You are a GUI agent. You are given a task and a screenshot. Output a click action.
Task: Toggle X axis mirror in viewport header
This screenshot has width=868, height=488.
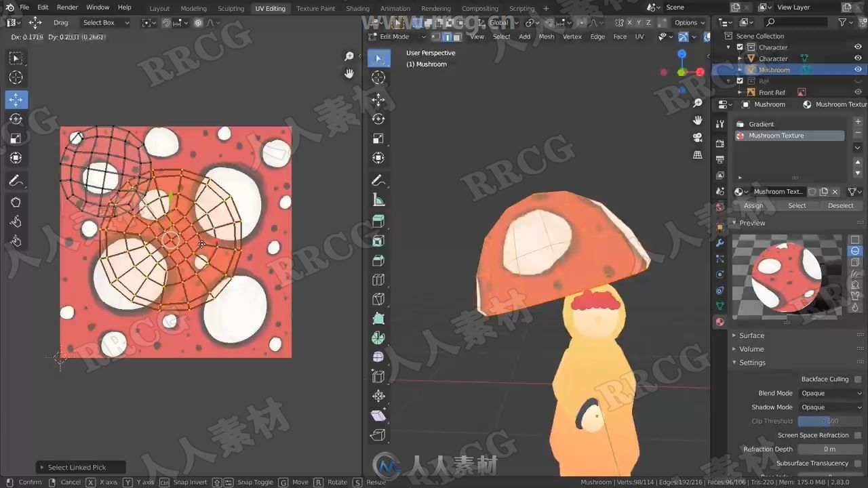(x=630, y=22)
